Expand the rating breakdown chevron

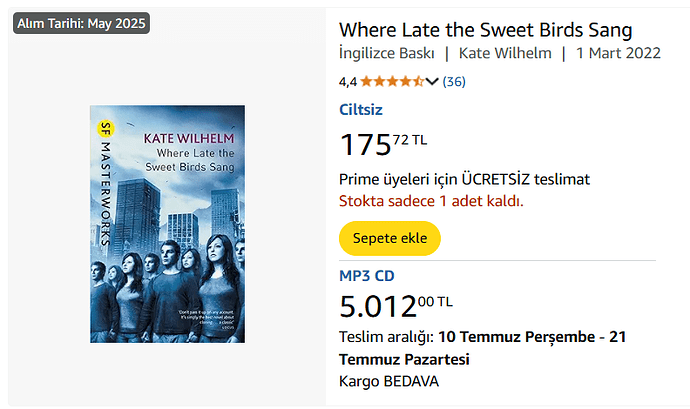[x=432, y=81]
